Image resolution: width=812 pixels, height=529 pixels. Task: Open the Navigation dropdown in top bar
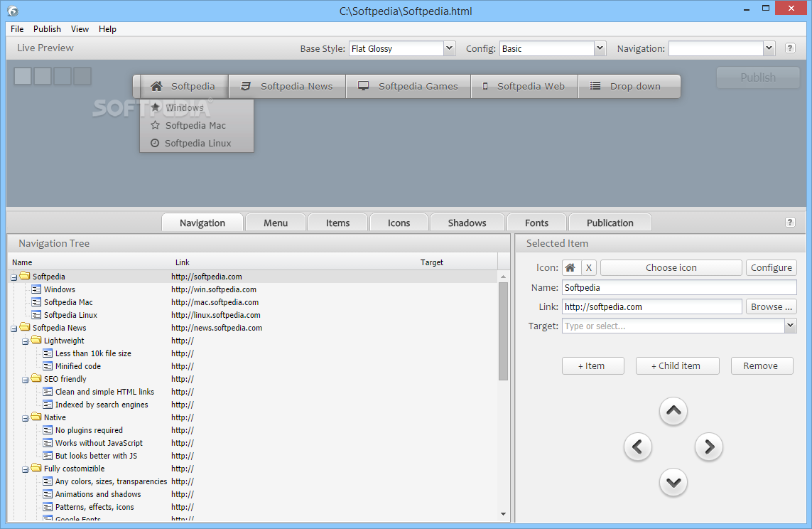click(x=769, y=48)
